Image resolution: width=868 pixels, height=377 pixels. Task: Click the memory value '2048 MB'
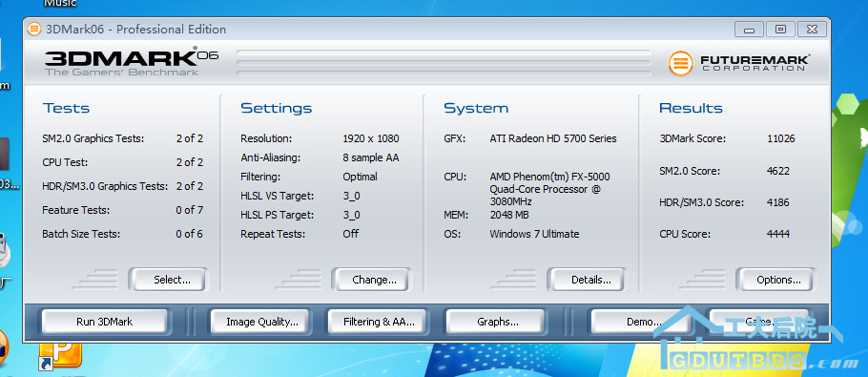pos(509,215)
